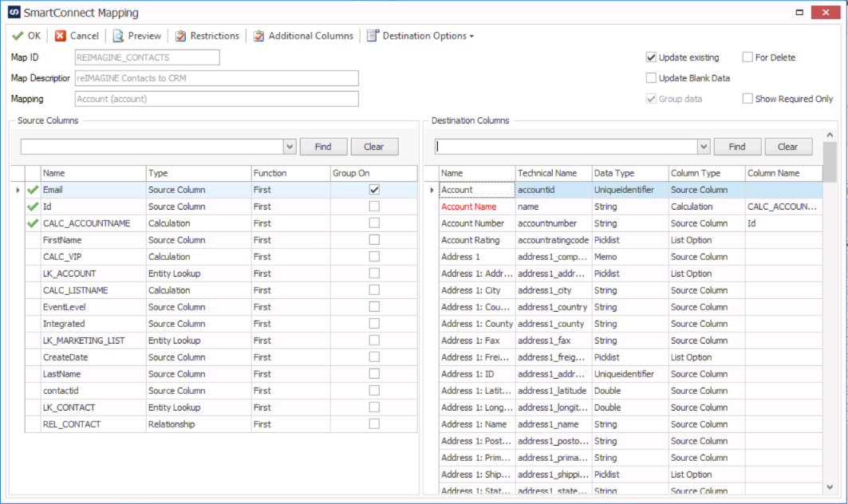Sort source grid by Name header
This screenshot has height=504, width=848.
93,173
